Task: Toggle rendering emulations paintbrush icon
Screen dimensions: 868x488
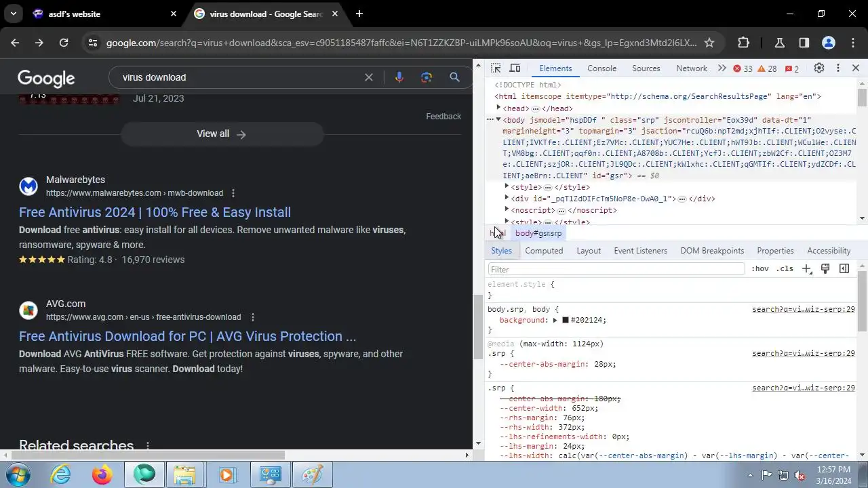Action: pos(825,269)
